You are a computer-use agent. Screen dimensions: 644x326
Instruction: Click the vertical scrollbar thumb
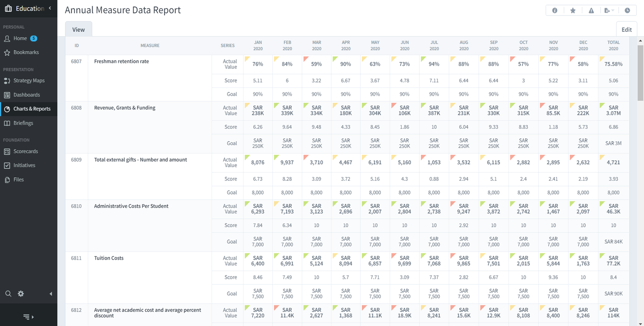point(640,73)
